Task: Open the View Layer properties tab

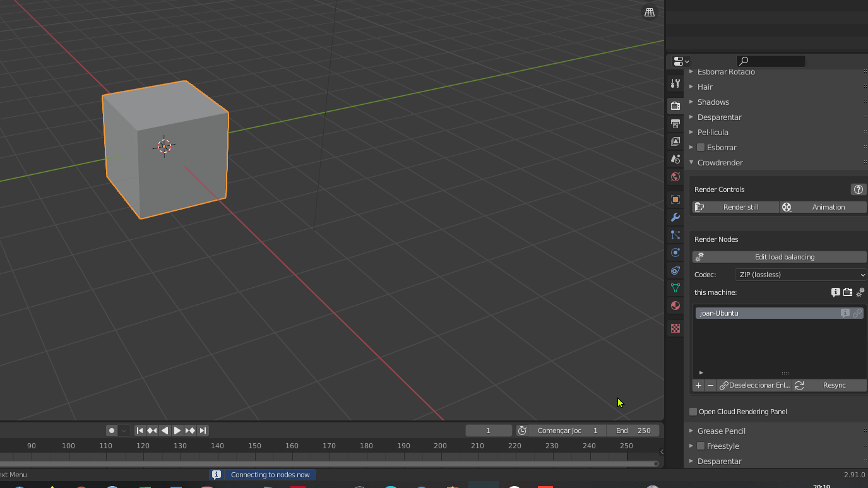Action: [x=675, y=141]
